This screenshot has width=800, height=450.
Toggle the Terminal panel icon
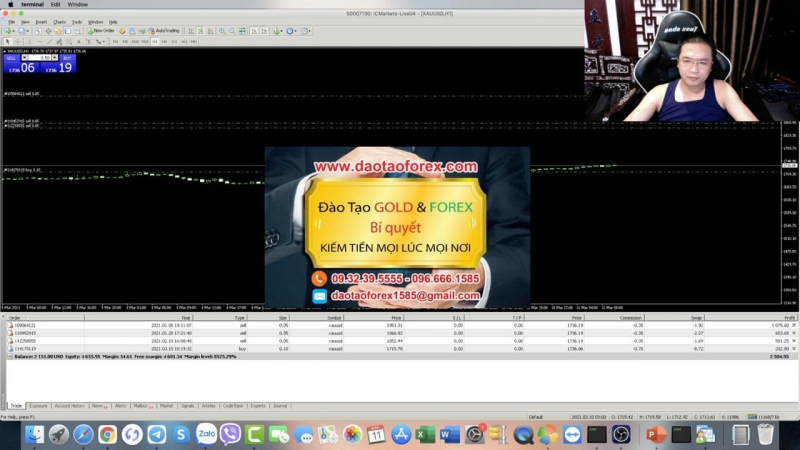[68, 31]
